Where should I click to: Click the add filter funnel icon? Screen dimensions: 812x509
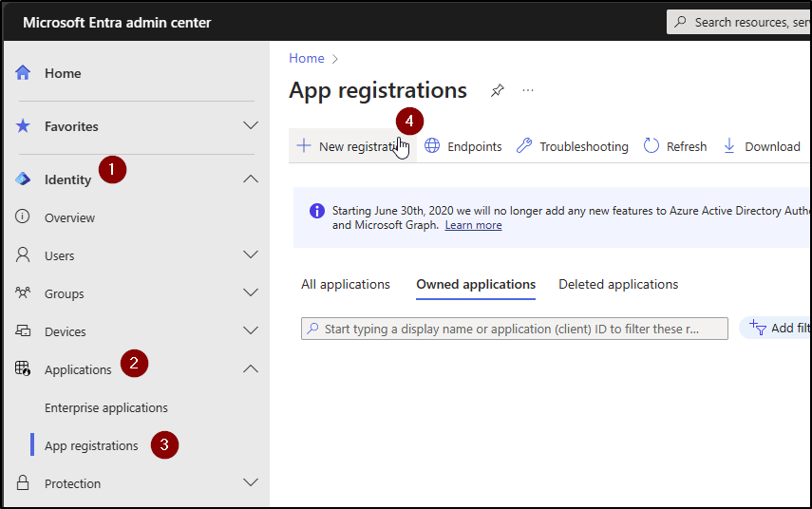757,328
